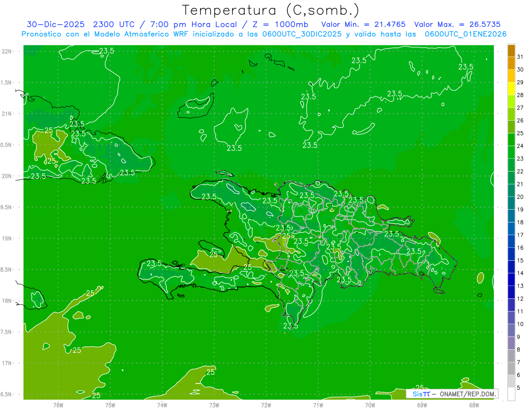
Task: Click the '75W' longitude axis label
Action: tap(110, 405)
